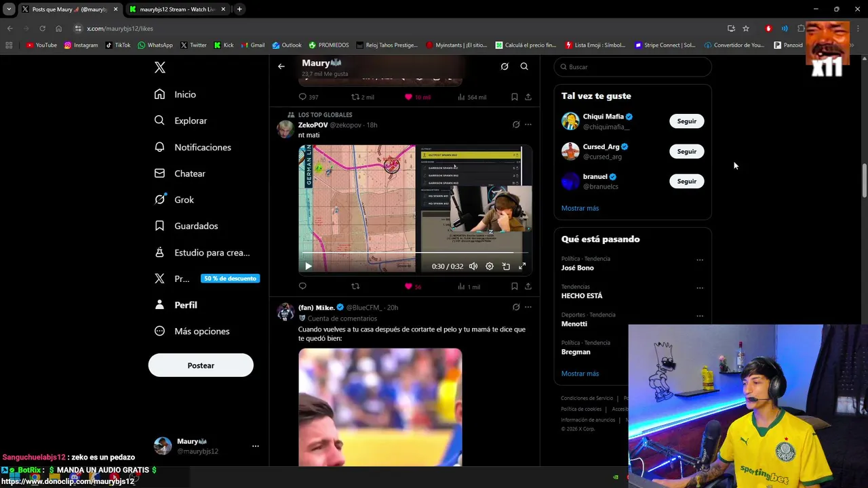The height and width of the screenshot is (488, 868).
Task: Click the X logo in the sidebar
Action: coord(159,67)
